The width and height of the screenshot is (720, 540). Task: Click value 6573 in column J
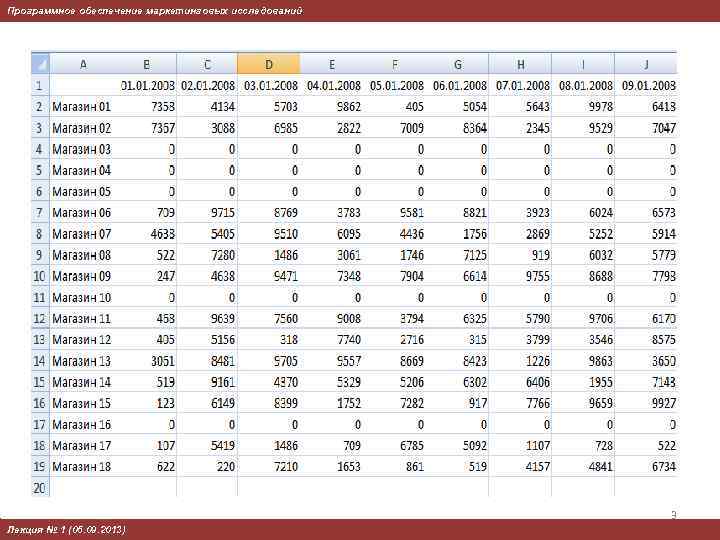point(664,213)
